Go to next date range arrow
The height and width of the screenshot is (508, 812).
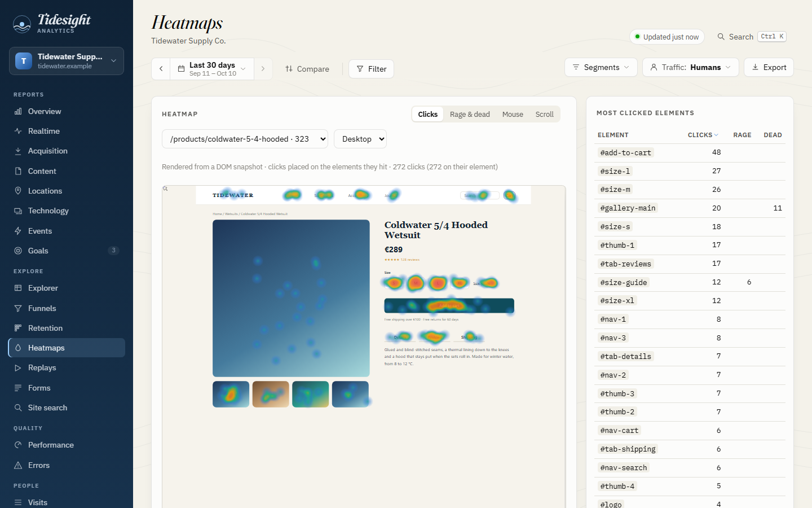point(263,69)
